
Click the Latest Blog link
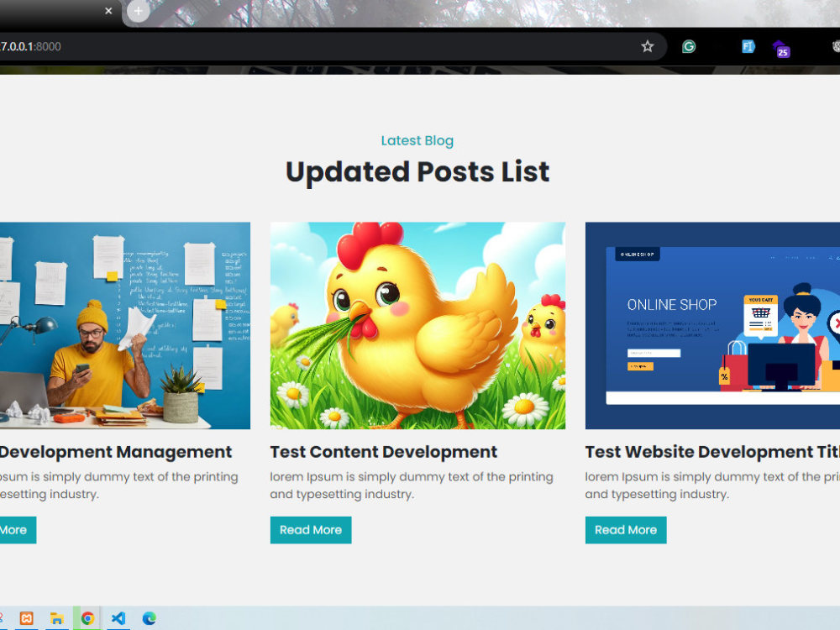pos(417,140)
